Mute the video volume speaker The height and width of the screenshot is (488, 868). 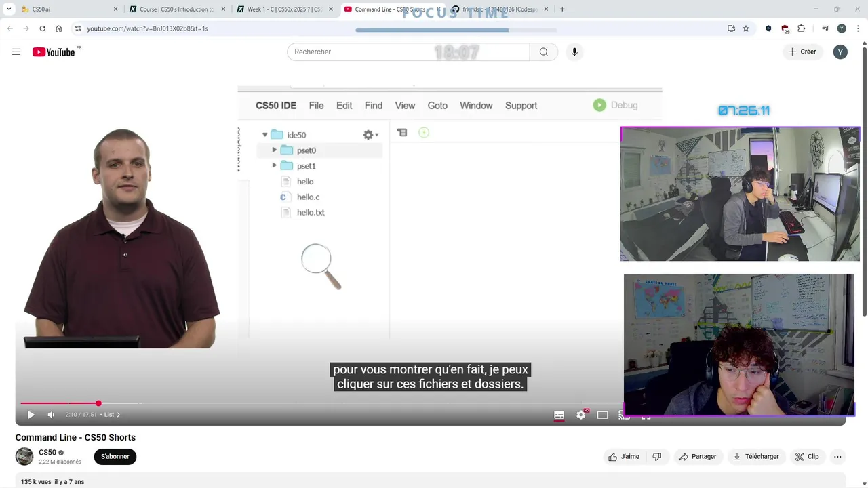pos(51,415)
